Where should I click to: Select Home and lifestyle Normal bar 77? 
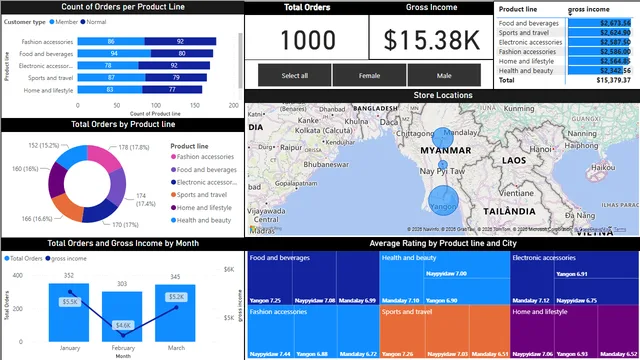(x=172, y=89)
